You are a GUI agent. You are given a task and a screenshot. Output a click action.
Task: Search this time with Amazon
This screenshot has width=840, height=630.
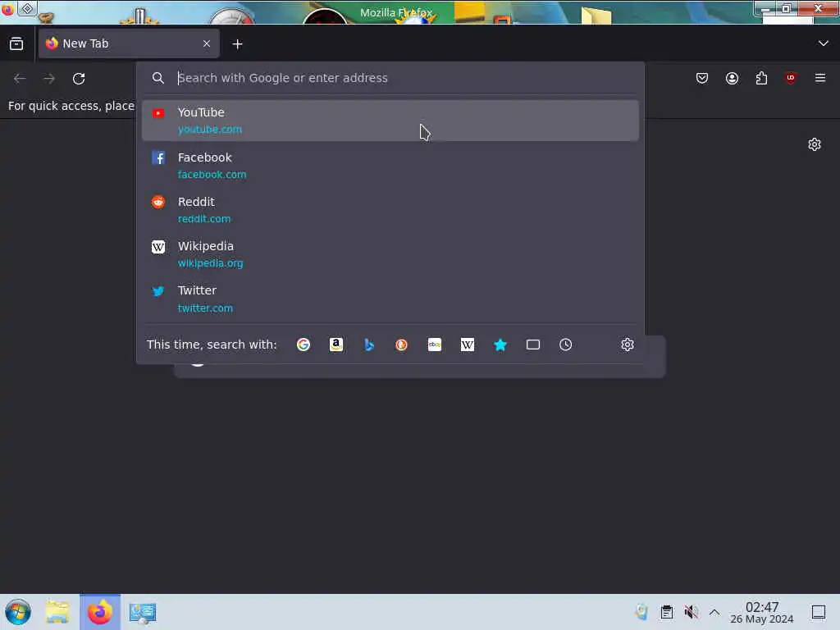click(336, 345)
